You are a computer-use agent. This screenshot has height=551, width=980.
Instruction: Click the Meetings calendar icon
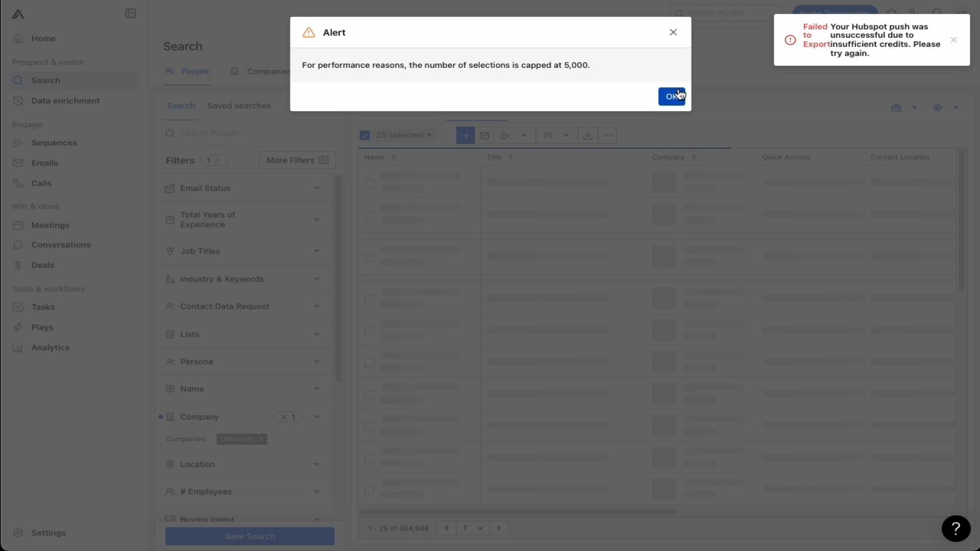pyautogui.click(x=18, y=225)
